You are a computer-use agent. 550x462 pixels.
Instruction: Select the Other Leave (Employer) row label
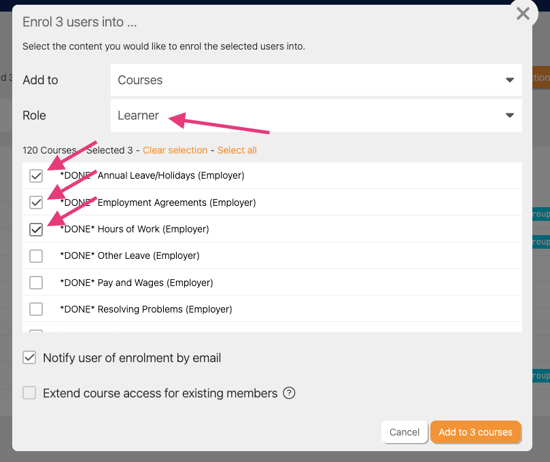pyautogui.click(x=130, y=256)
